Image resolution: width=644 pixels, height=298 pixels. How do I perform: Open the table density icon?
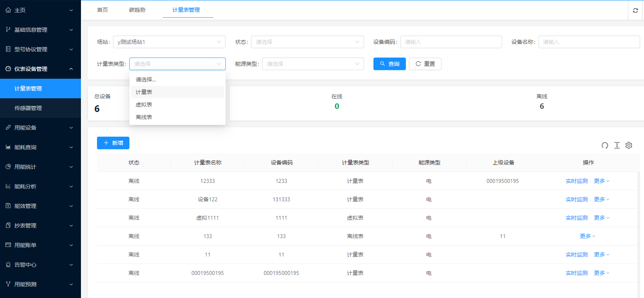[x=617, y=146]
